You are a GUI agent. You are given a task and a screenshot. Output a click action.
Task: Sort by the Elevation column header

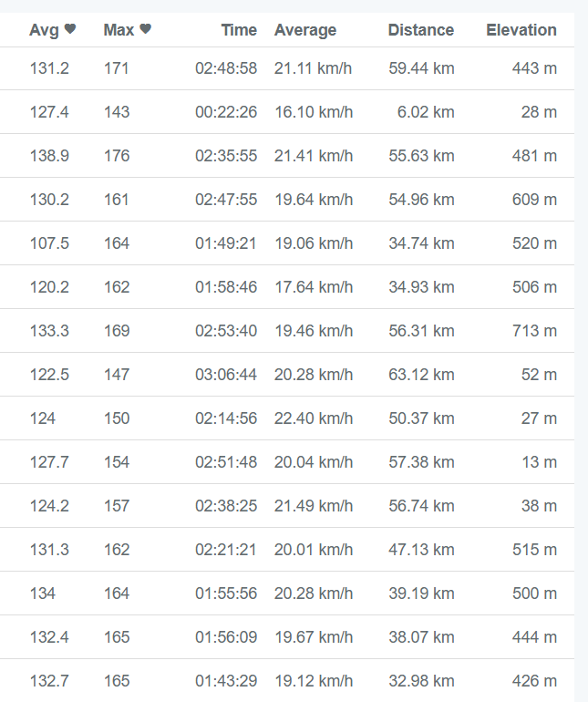[521, 30]
